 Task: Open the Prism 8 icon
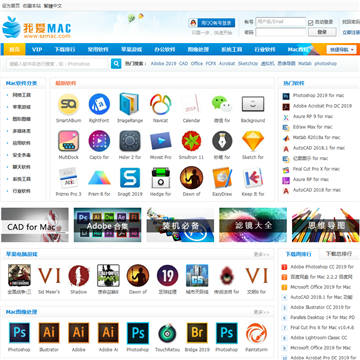pyautogui.click(x=99, y=178)
